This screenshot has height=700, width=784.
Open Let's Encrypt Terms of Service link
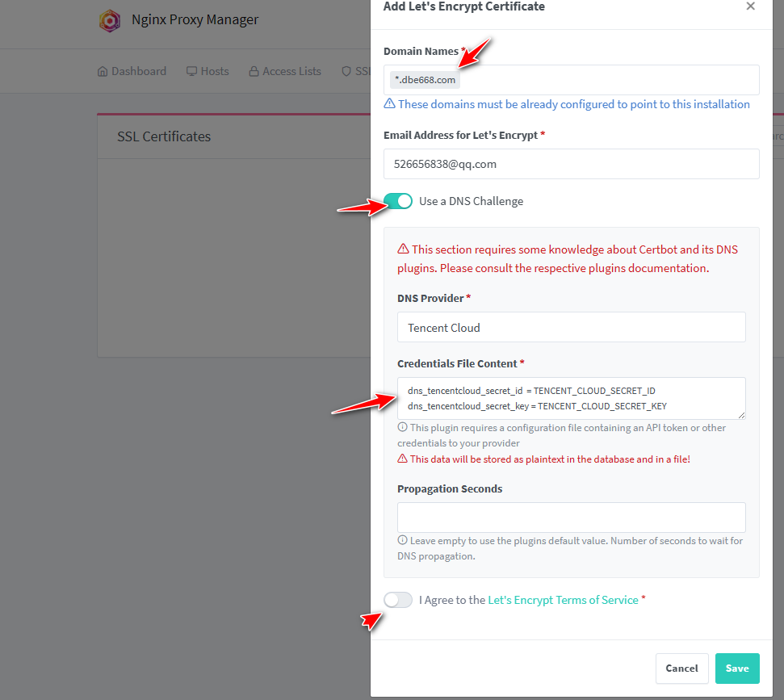[563, 600]
